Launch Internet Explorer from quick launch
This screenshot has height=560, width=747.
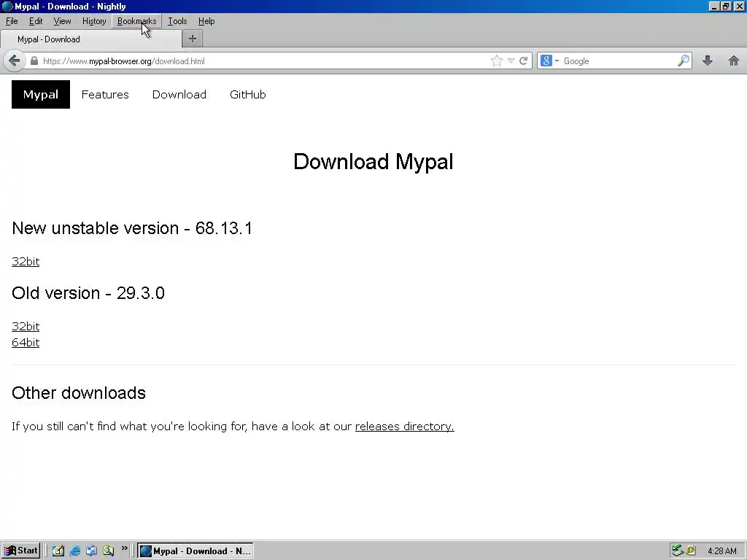[75, 551]
